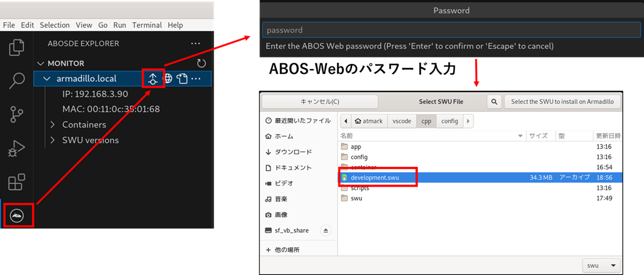The width and height of the screenshot is (644, 275).
Task: Open Source Control view in activity bar
Action: (17, 115)
